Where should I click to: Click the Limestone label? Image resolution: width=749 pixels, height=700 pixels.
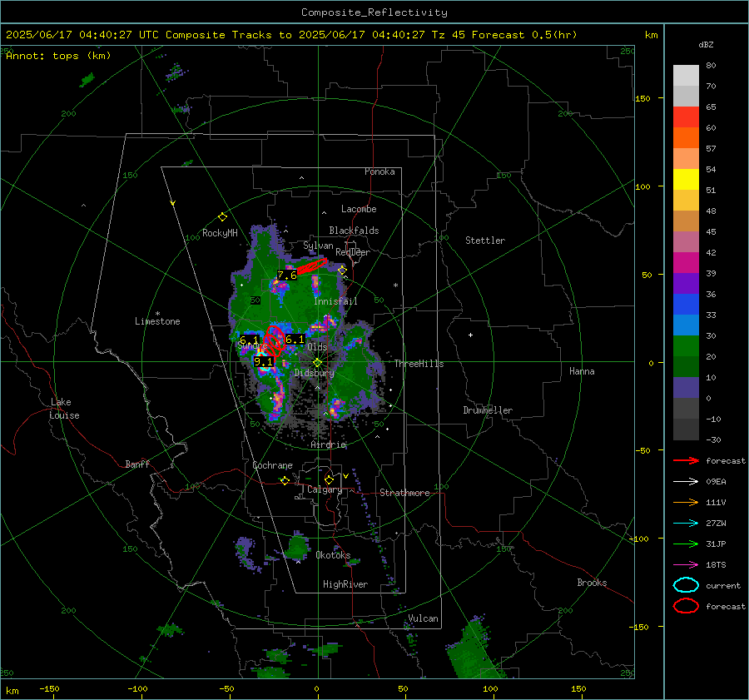[x=157, y=321]
